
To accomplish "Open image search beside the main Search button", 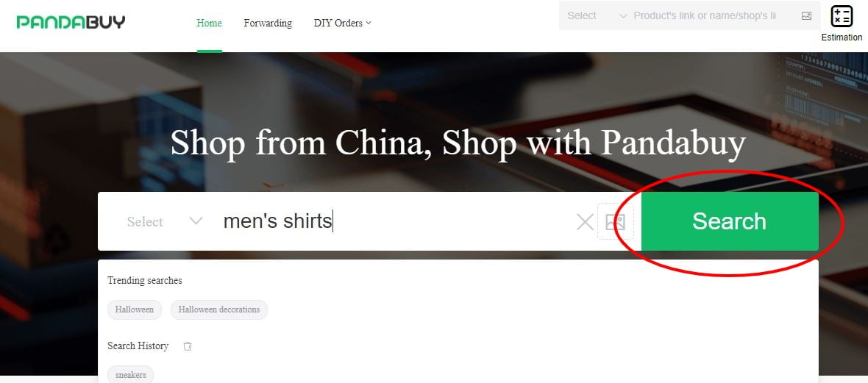I will tap(615, 222).
